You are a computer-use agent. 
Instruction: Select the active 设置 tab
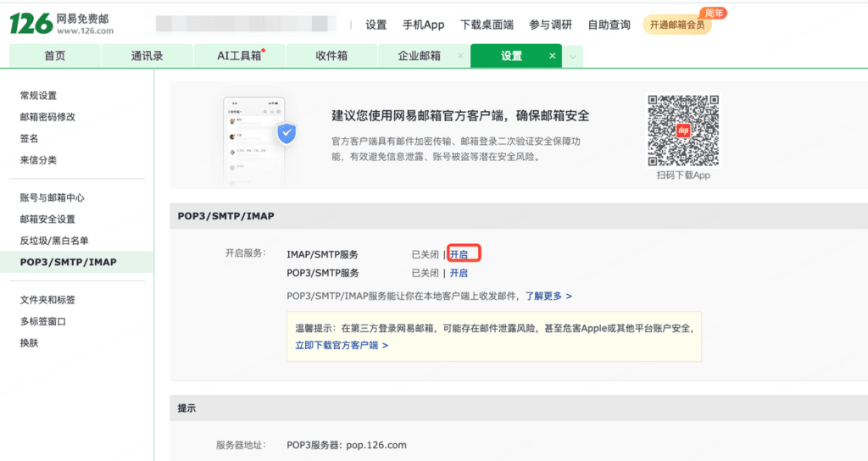(x=511, y=56)
